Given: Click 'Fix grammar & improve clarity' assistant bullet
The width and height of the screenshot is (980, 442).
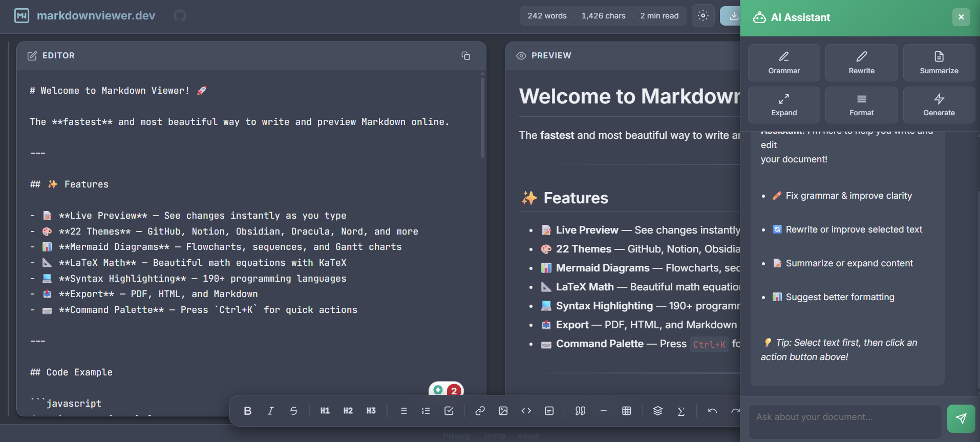Looking at the screenshot, I should tap(848, 196).
